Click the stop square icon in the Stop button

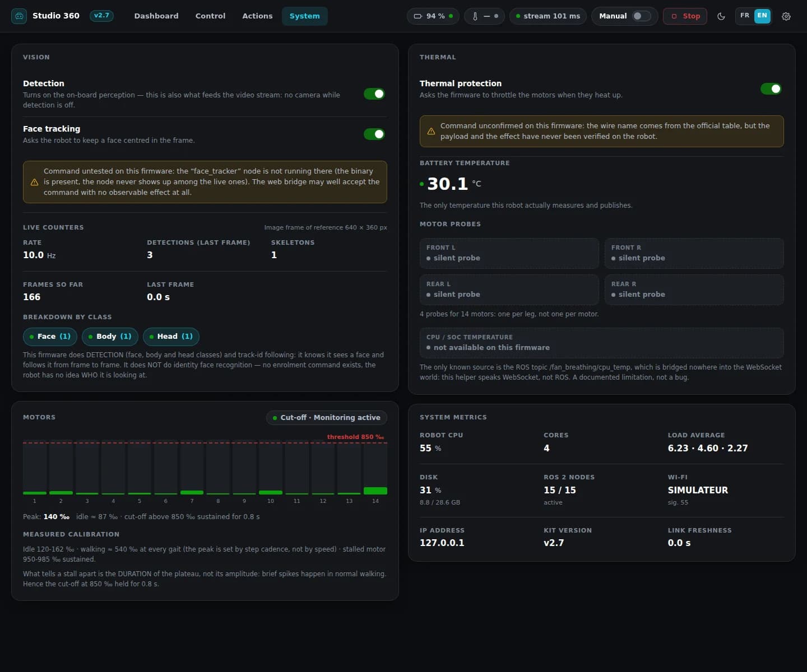[674, 16]
